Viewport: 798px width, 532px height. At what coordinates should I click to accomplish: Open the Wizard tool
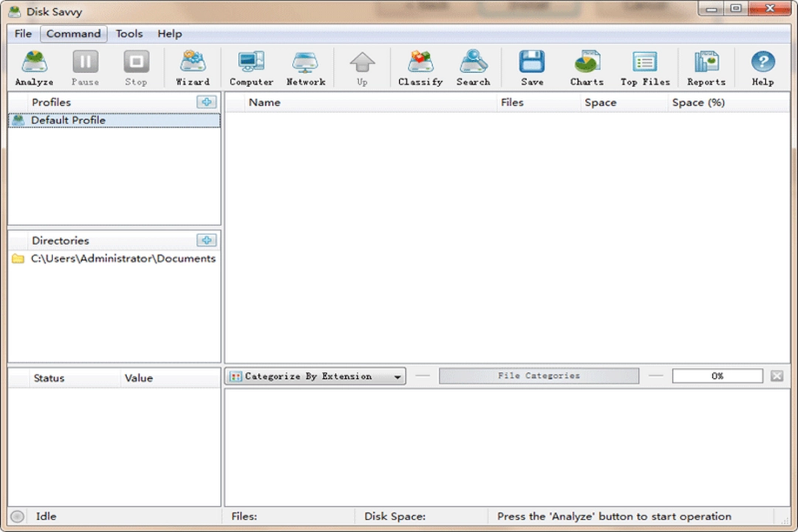click(192, 66)
